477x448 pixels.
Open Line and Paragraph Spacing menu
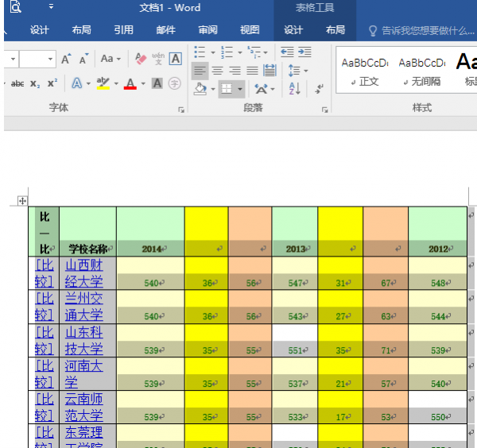coord(298,71)
